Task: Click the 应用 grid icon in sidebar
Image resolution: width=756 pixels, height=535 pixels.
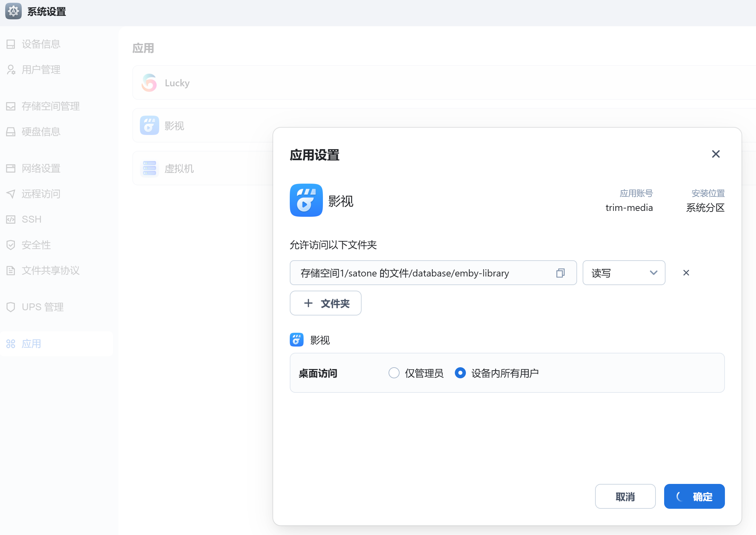Action: [x=11, y=344]
